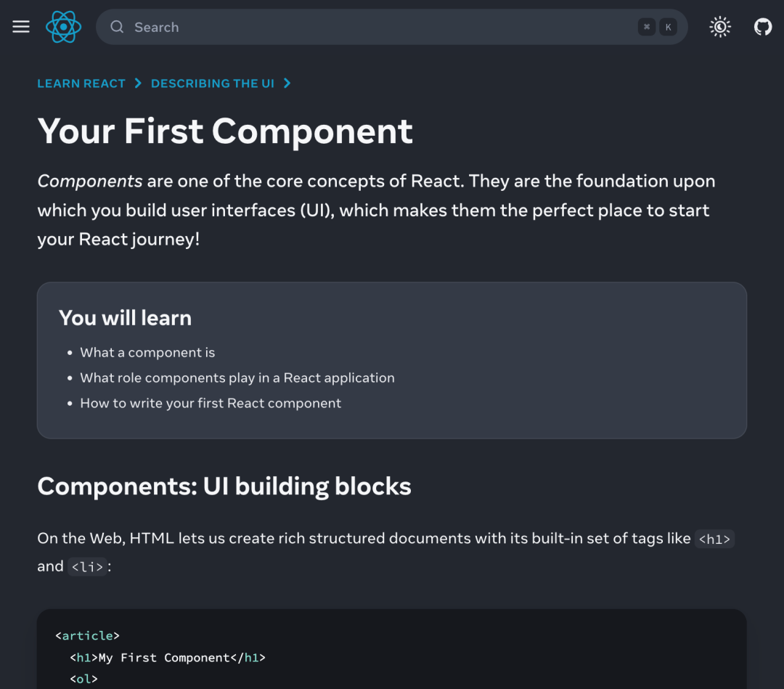784x689 pixels.
Task: Click 'What role components play' bullet
Action: tap(237, 378)
